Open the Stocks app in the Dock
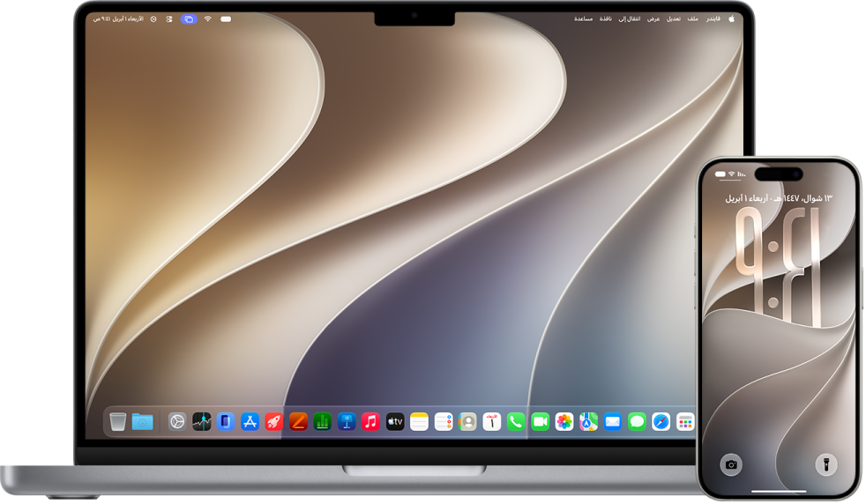866x504 pixels. click(202, 422)
